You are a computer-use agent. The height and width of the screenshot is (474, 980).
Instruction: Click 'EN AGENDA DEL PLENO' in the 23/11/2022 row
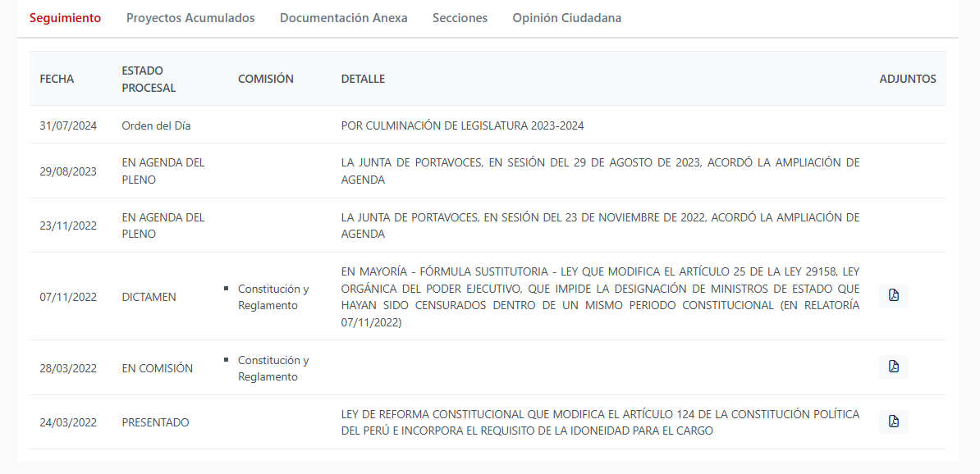(163, 226)
